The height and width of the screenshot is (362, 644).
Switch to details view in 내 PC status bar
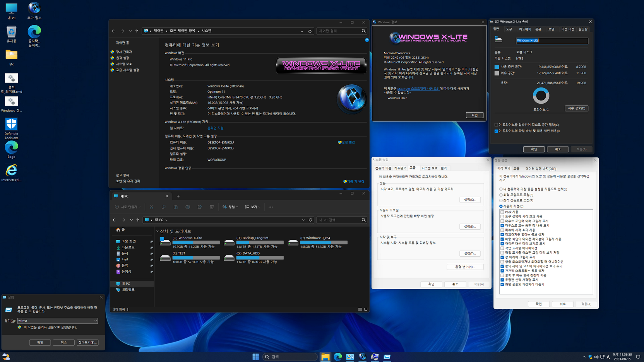(360, 309)
